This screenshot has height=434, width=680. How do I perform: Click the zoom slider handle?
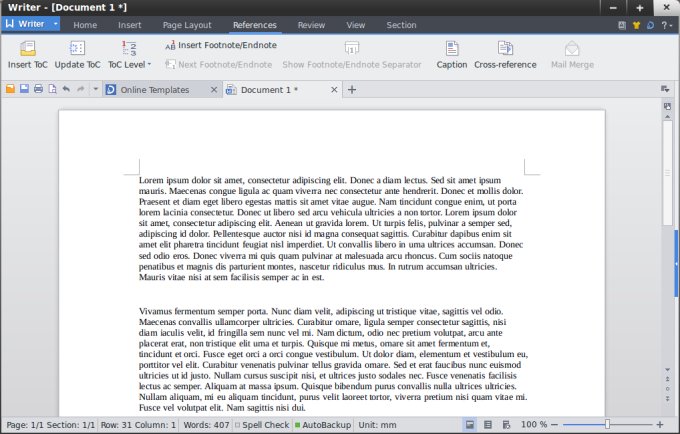[x=608, y=424]
